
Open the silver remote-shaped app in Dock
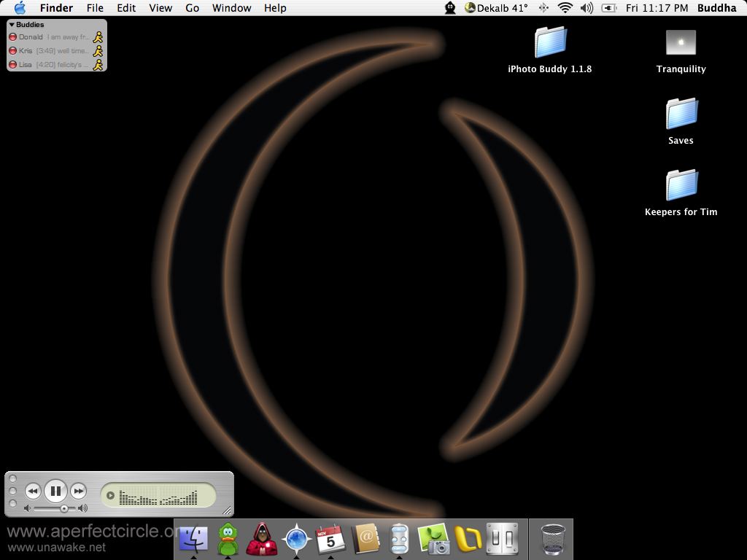[399, 539]
